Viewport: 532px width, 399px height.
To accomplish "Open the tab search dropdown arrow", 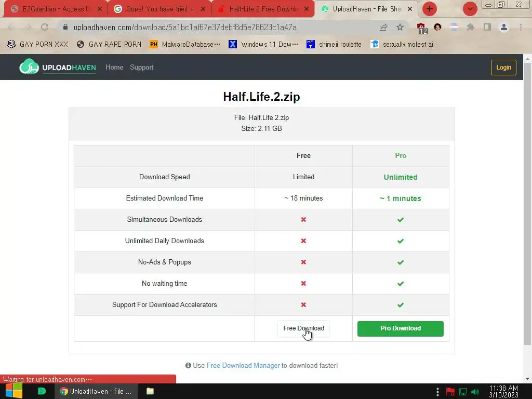I will click(x=470, y=9).
